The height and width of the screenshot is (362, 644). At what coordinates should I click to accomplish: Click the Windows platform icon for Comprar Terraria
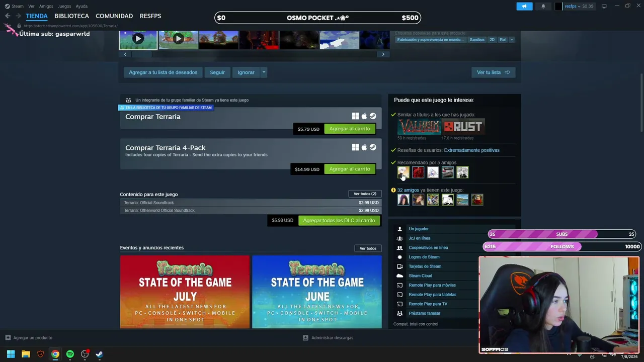click(x=355, y=116)
